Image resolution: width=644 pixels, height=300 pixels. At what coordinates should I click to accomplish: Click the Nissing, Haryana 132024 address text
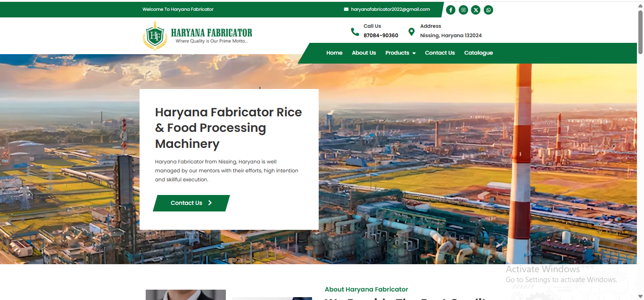coord(451,35)
